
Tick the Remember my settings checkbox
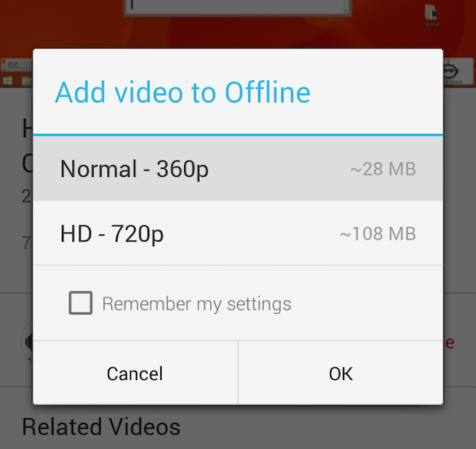[x=80, y=303]
